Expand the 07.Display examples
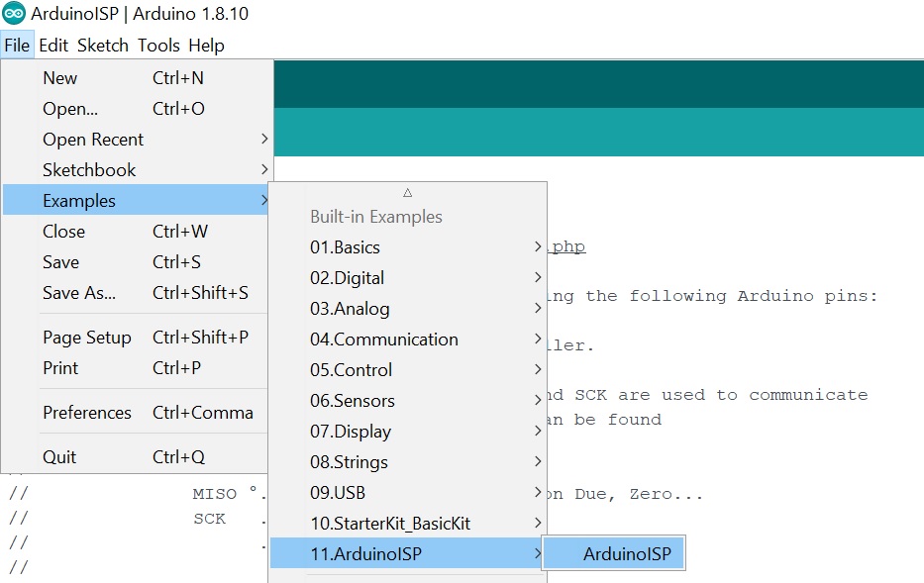This screenshot has width=924, height=583. tap(407, 431)
